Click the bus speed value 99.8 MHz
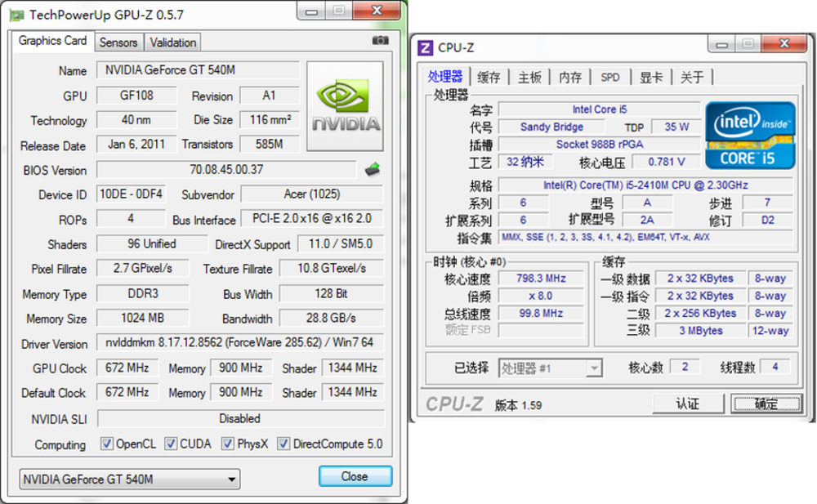 541,313
